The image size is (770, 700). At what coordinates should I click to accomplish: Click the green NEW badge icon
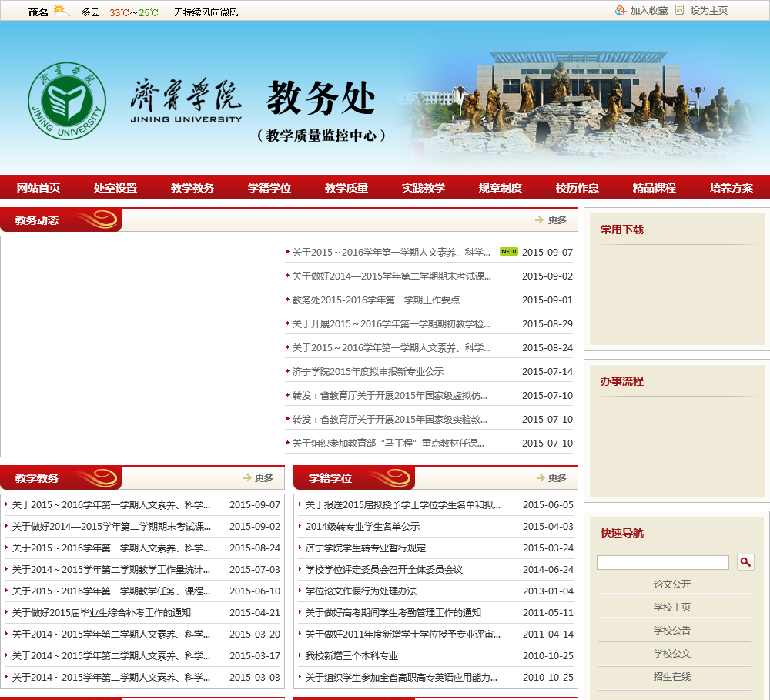(x=509, y=252)
